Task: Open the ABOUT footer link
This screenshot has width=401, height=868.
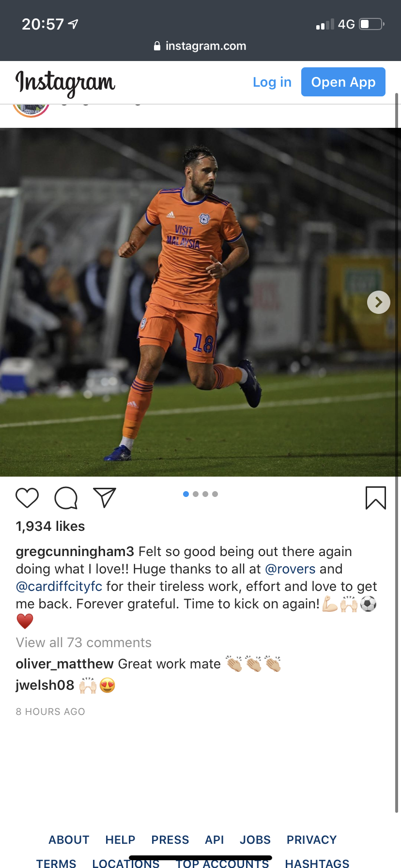Action: tap(69, 840)
